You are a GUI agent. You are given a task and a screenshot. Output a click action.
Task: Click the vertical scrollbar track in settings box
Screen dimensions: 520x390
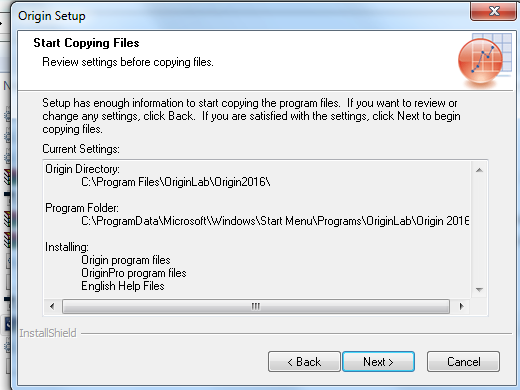pyautogui.click(x=479, y=230)
